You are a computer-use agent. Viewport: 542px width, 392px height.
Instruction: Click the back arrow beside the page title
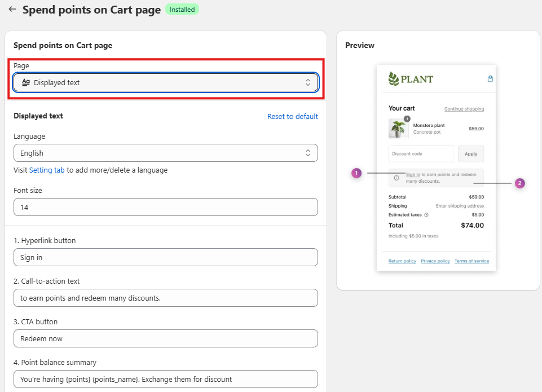(x=12, y=10)
